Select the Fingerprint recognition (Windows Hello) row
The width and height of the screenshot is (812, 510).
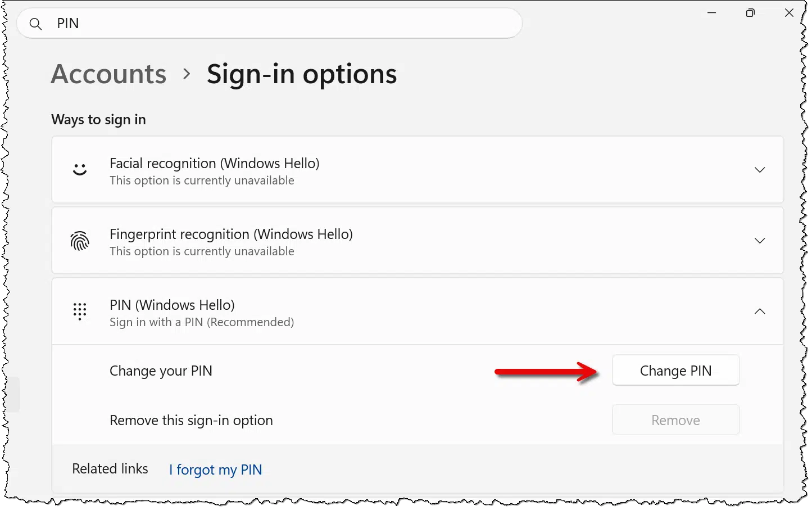(418, 241)
